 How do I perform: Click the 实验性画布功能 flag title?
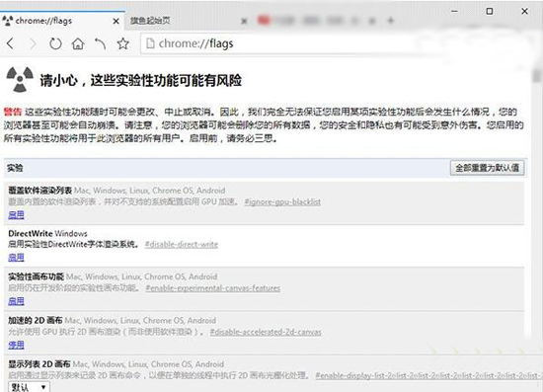(36, 276)
